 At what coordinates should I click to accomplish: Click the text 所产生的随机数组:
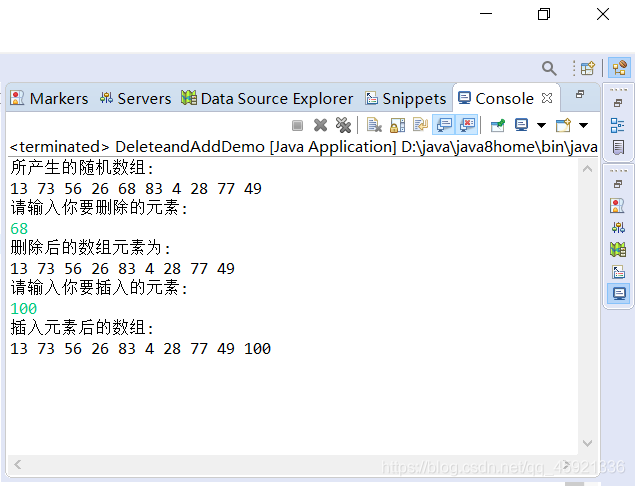coord(82,167)
